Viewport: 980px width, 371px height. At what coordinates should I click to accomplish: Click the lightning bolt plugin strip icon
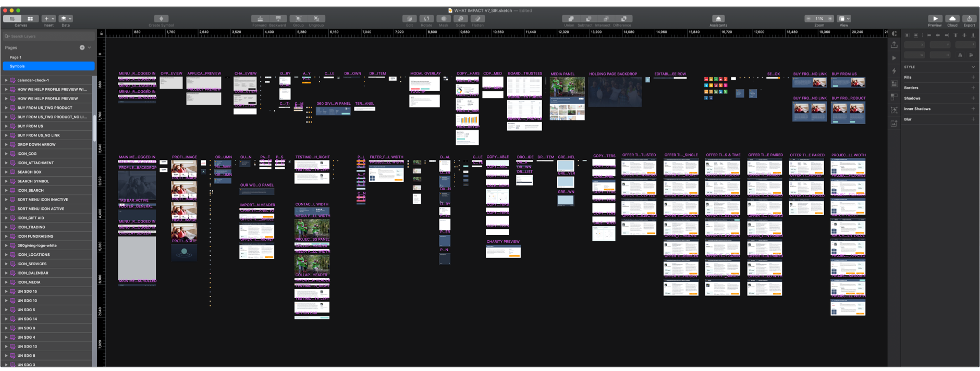894,71
